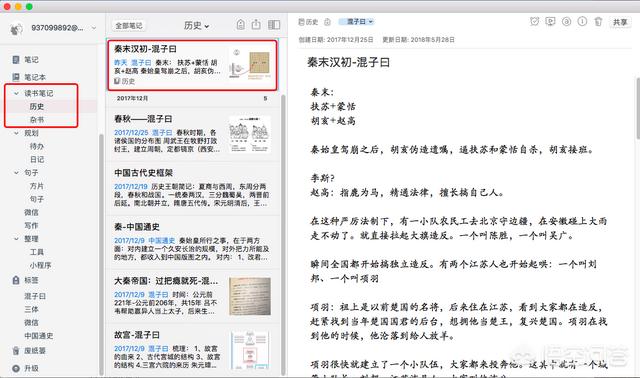The height and width of the screenshot is (378, 640).
Task: Click the 全部笔记 button
Action: (129, 26)
